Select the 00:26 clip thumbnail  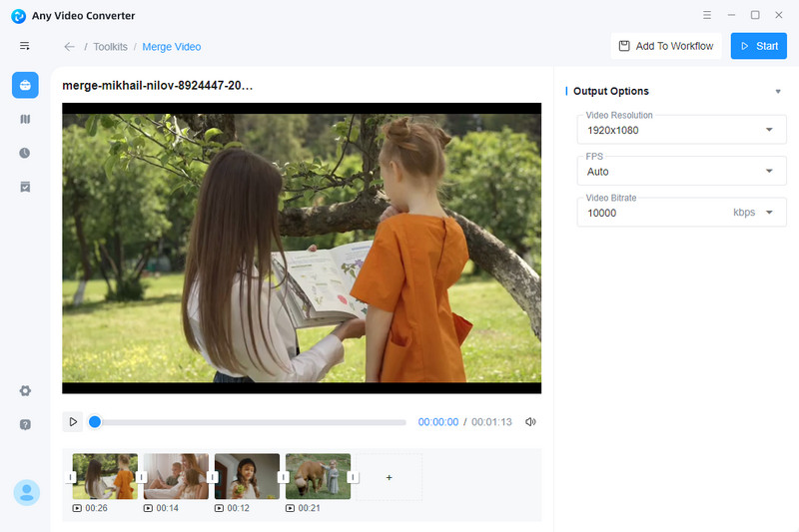tap(105, 476)
